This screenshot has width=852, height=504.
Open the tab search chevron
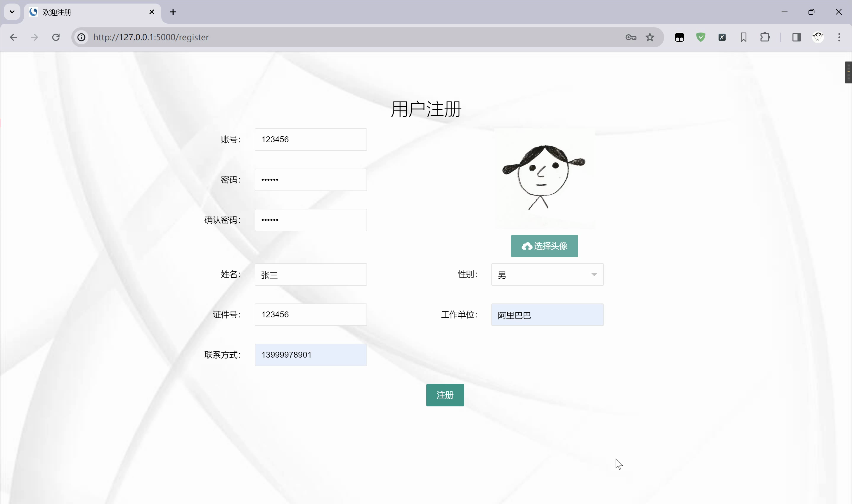pyautogui.click(x=12, y=12)
